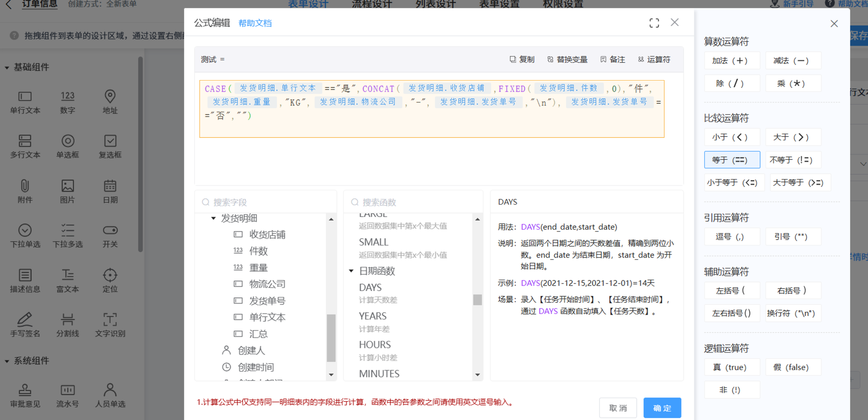Click the 搜索函数 search input

(x=413, y=202)
